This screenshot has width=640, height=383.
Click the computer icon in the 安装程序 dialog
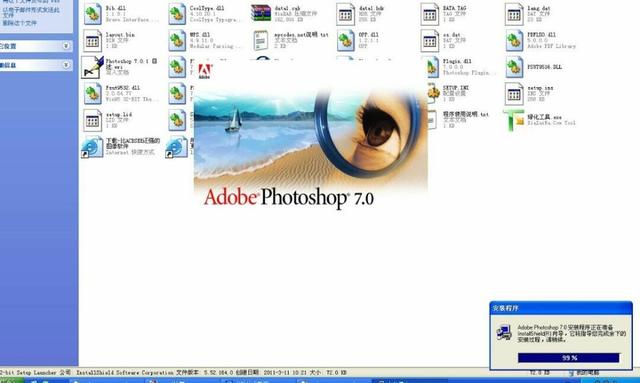click(x=504, y=332)
